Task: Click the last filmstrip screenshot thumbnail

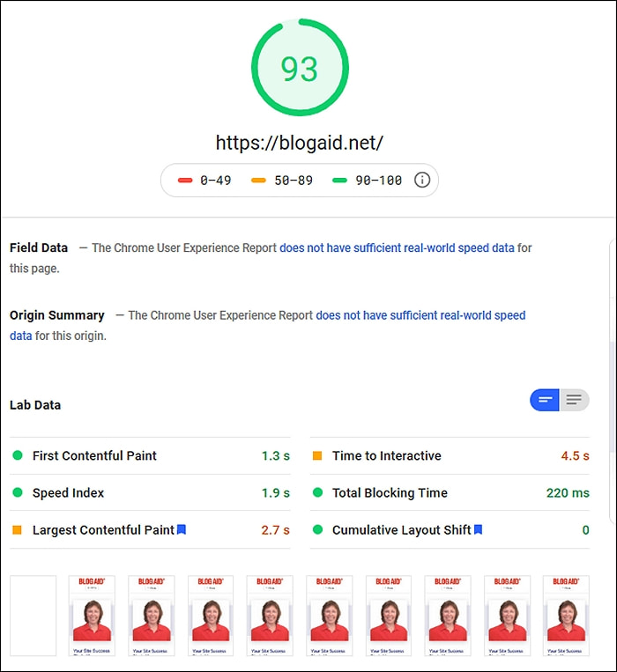Action: point(566,616)
